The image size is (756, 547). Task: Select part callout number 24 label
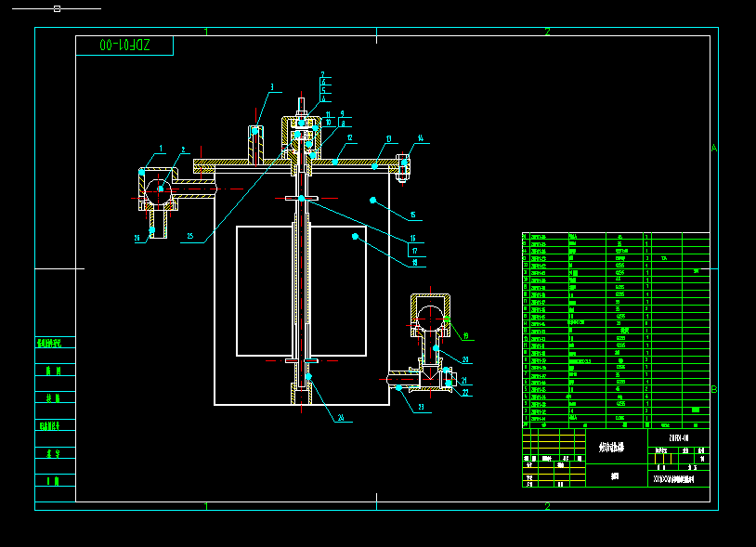pyautogui.click(x=340, y=418)
